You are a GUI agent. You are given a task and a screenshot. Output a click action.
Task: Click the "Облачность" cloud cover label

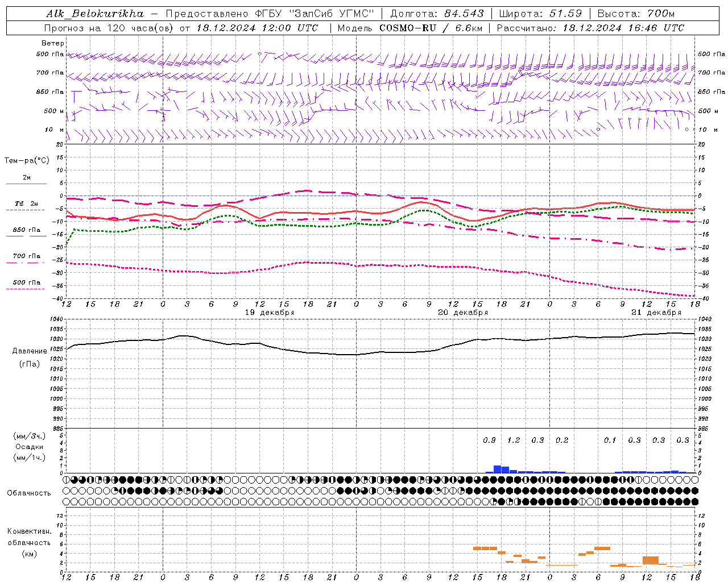29,493
